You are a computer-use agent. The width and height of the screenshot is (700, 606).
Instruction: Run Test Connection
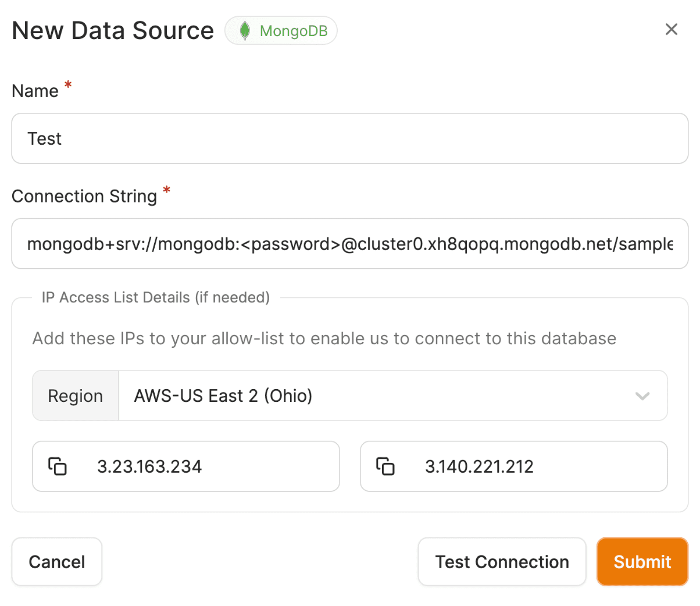point(502,562)
